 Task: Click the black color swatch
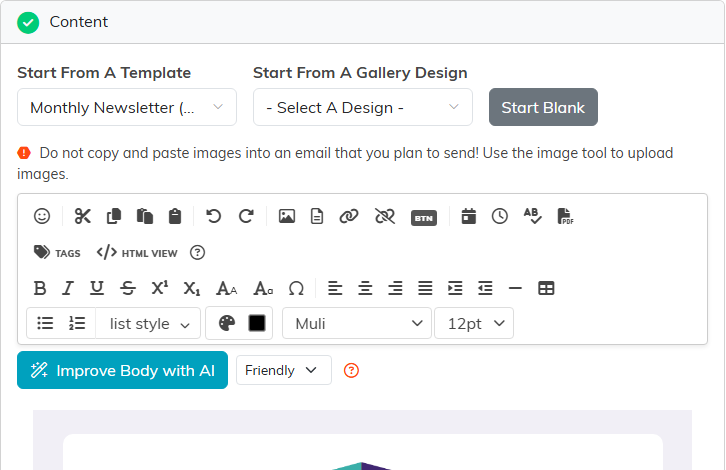pyautogui.click(x=257, y=323)
